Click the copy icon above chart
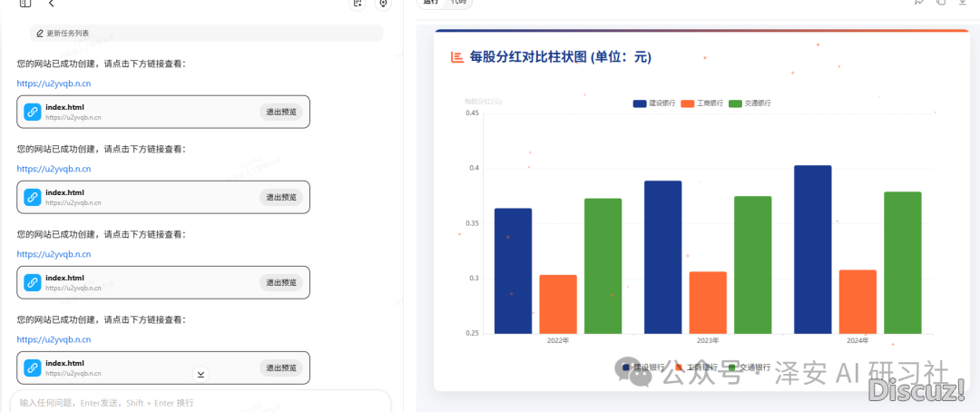The width and height of the screenshot is (980, 412). click(941, 3)
